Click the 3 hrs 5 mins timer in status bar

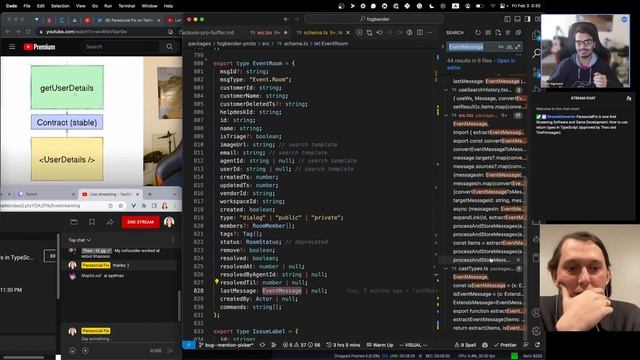343,345
